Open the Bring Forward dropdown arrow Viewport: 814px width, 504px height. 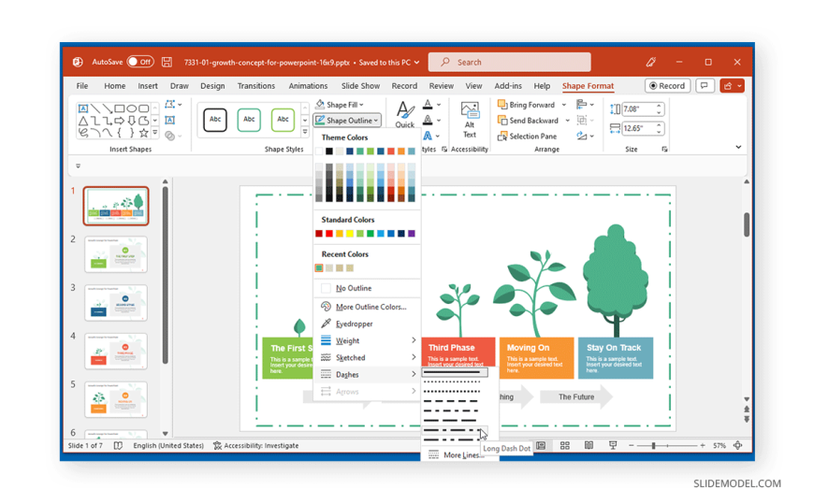click(565, 105)
